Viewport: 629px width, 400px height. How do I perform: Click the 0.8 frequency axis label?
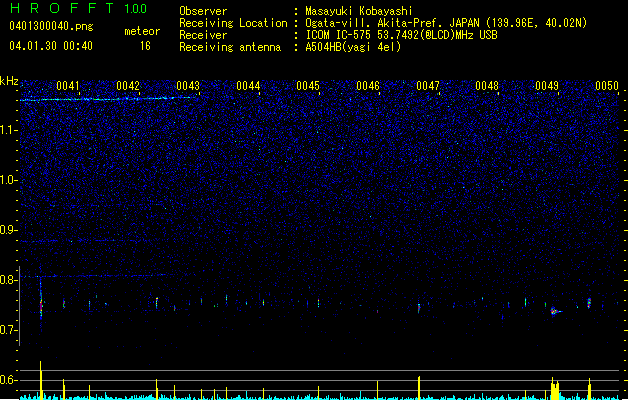click(x=8, y=280)
